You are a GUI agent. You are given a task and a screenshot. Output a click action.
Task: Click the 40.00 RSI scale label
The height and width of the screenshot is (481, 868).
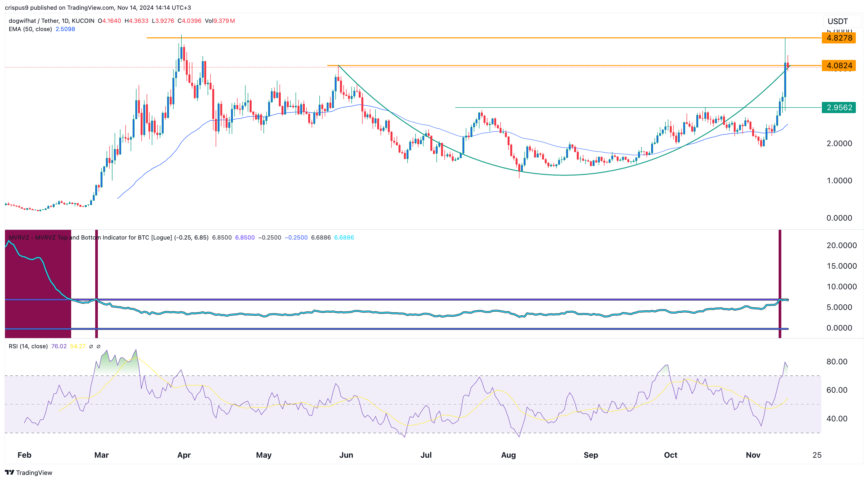tap(837, 418)
